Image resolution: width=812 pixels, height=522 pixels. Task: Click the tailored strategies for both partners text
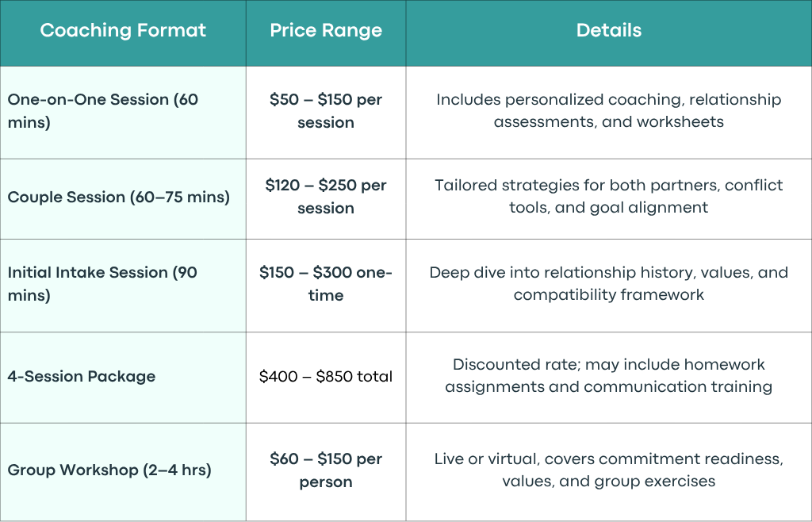608,196
